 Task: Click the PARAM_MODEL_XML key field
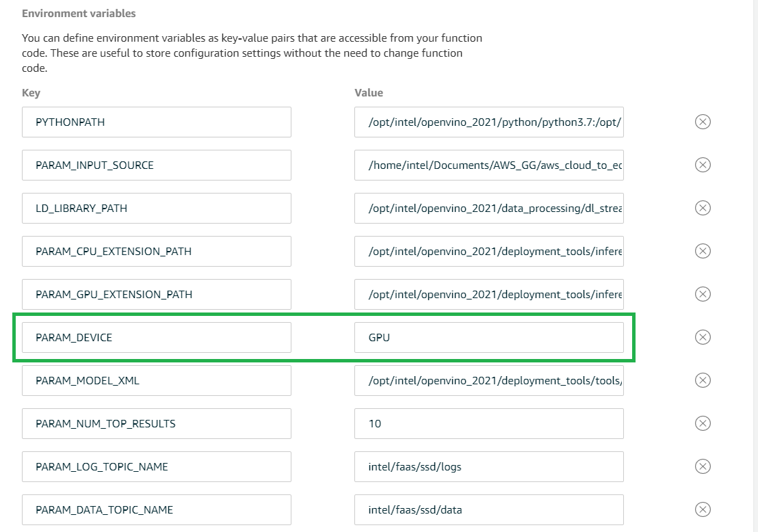point(156,380)
